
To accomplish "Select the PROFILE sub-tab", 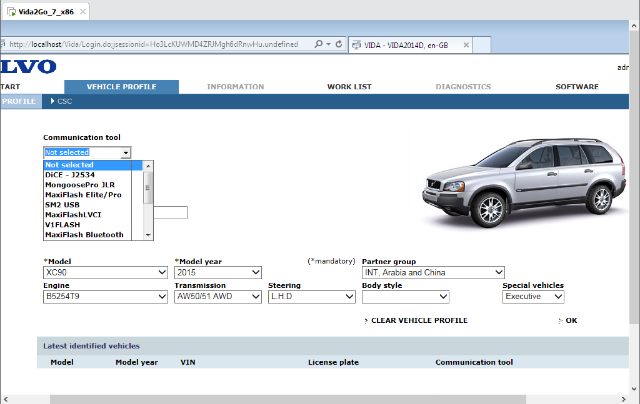I will 20,101.
